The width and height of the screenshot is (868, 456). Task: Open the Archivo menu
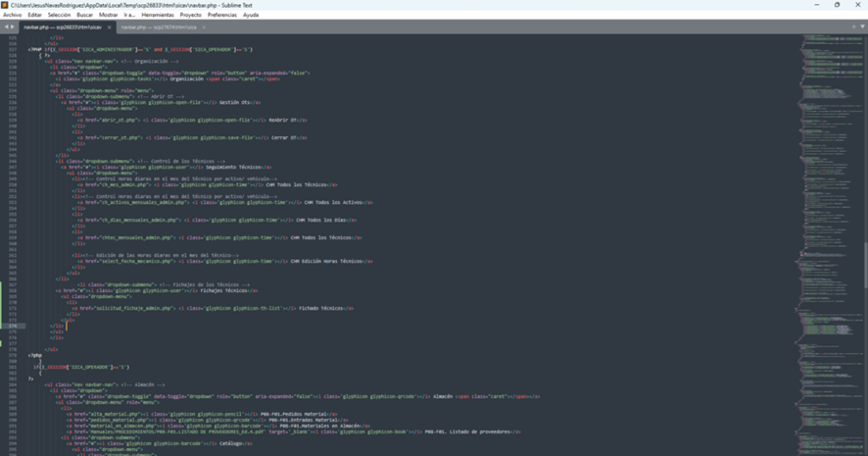point(12,16)
